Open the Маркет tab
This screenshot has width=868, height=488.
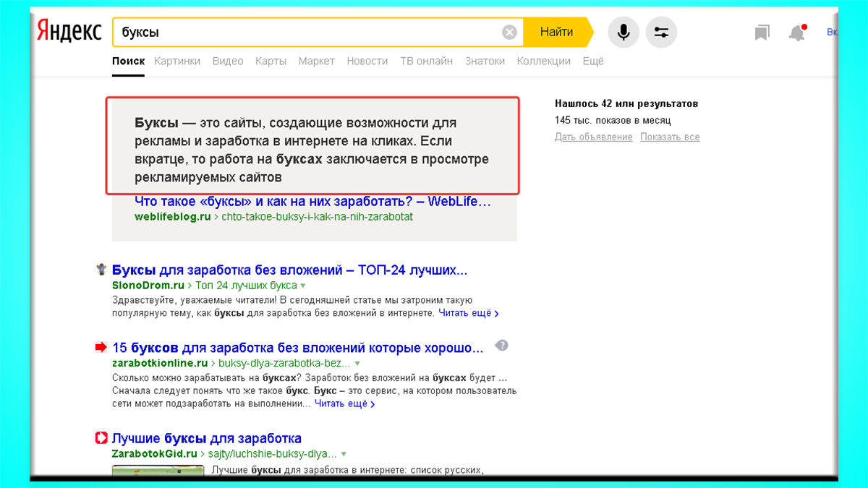317,61
